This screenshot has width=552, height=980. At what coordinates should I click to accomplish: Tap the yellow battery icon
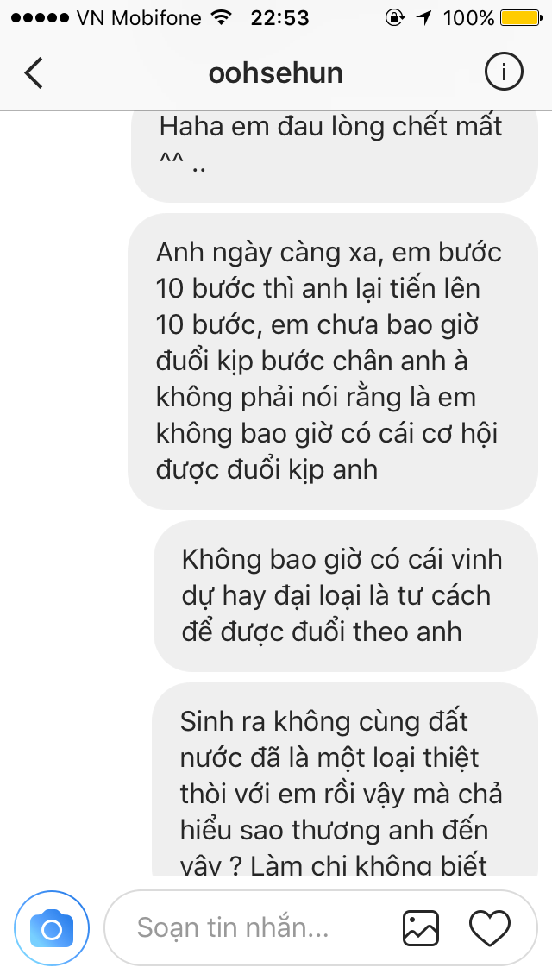point(521,17)
